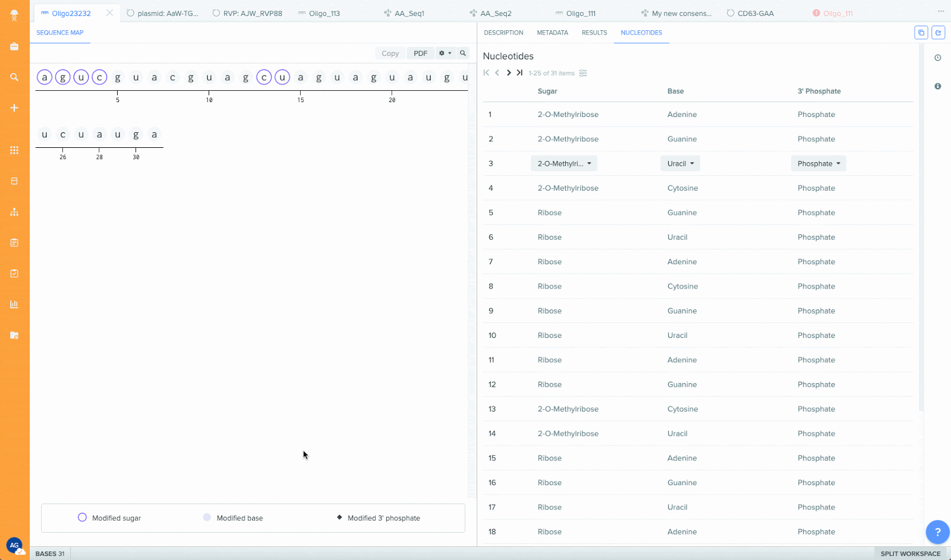Screen dimensions: 951x560
Task: Open the Insights bar chart icon
Action: (14, 304)
